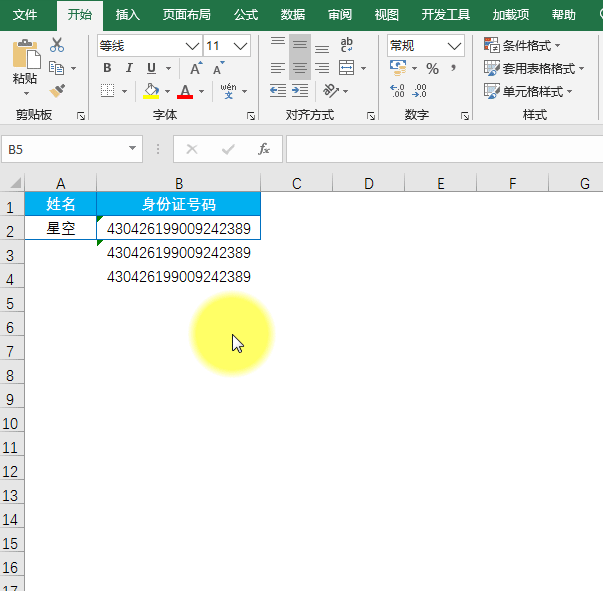This screenshot has width=603, height=591.
Task: Click the borders icon
Action: pyautogui.click(x=107, y=91)
